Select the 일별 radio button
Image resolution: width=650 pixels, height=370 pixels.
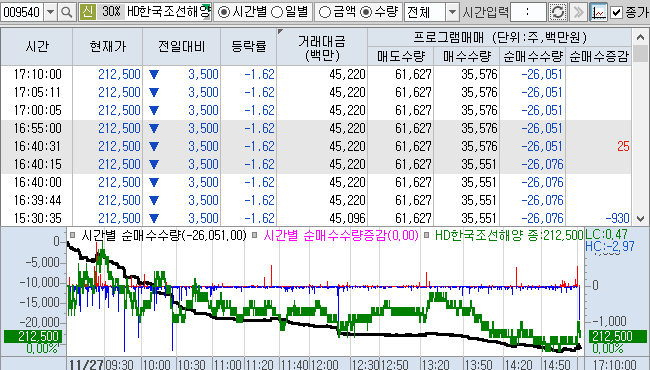(x=277, y=12)
